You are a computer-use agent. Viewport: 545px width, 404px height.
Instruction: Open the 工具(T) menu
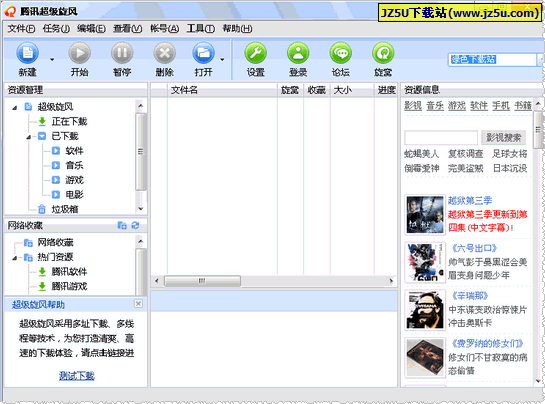(x=201, y=29)
